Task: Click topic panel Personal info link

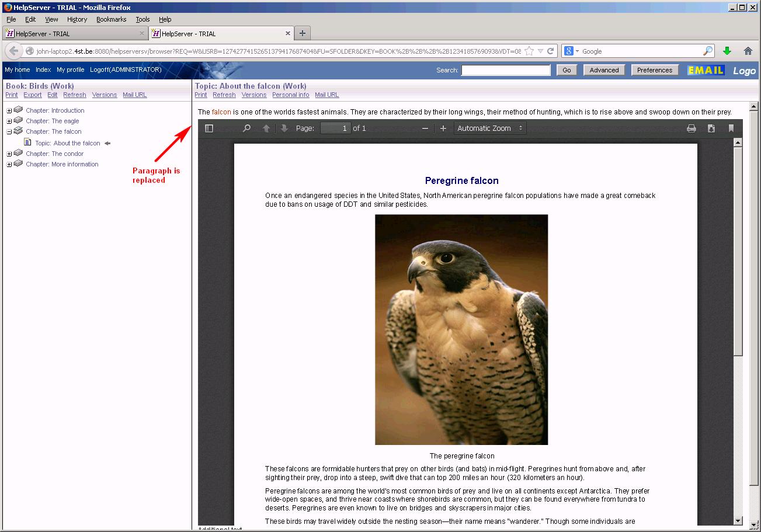Action: 291,95
